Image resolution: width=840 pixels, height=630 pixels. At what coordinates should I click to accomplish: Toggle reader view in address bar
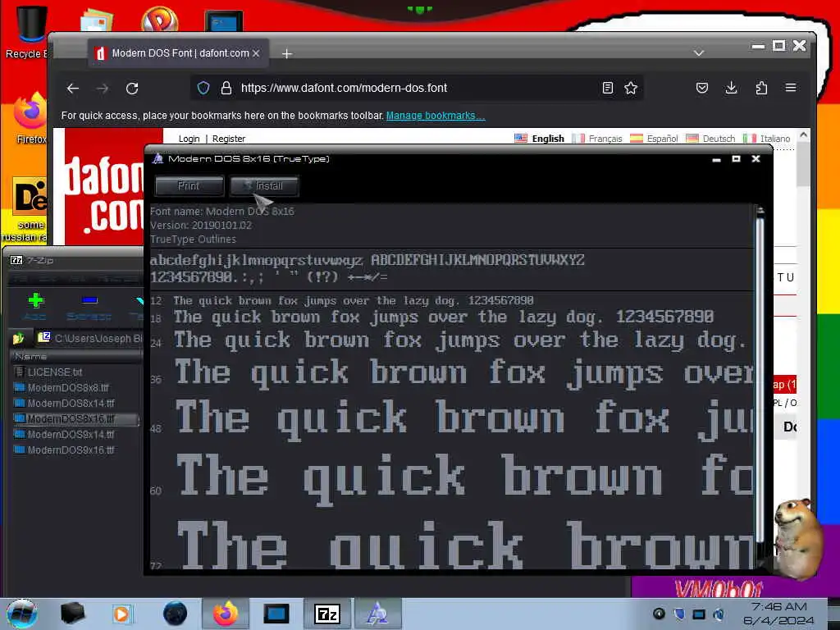pos(608,88)
